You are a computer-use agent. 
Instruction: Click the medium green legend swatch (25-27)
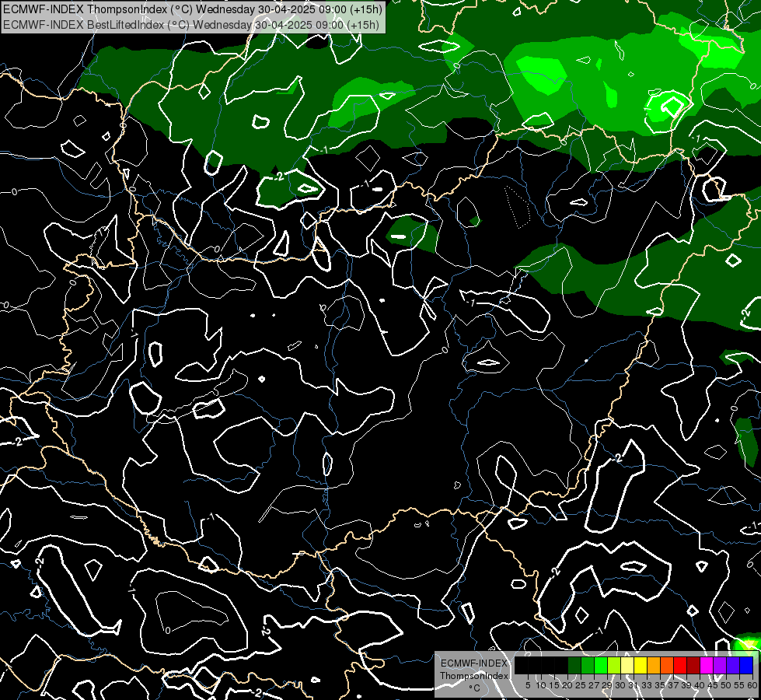tap(588, 666)
